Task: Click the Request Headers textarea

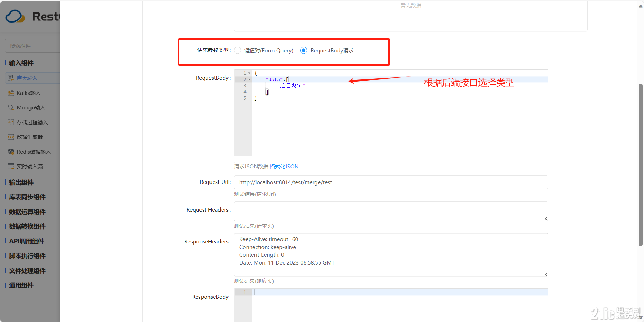Action: [x=391, y=211]
